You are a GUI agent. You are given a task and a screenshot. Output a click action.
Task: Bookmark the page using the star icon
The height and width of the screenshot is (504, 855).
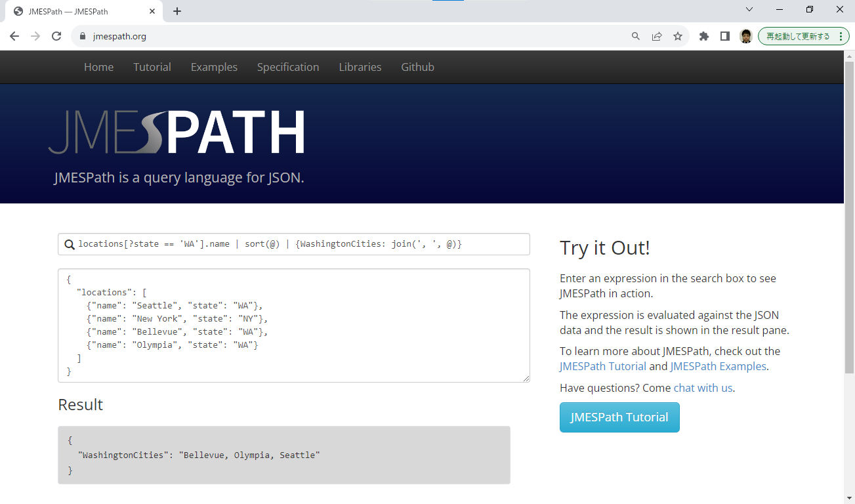pyautogui.click(x=678, y=36)
